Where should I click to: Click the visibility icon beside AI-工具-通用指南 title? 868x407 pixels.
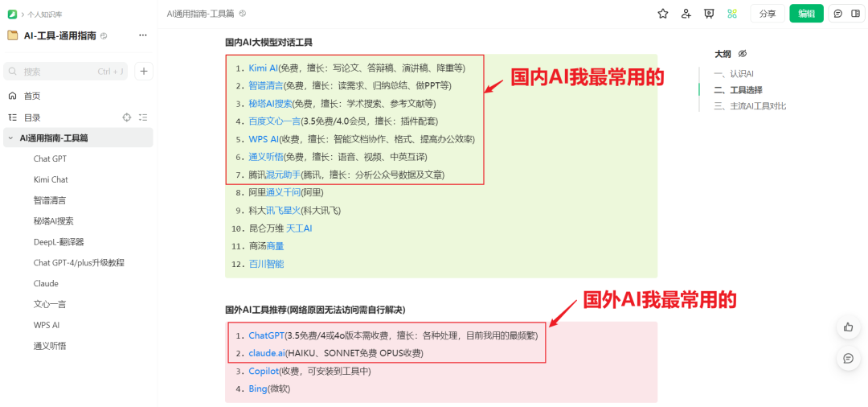click(x=104, y=36)
